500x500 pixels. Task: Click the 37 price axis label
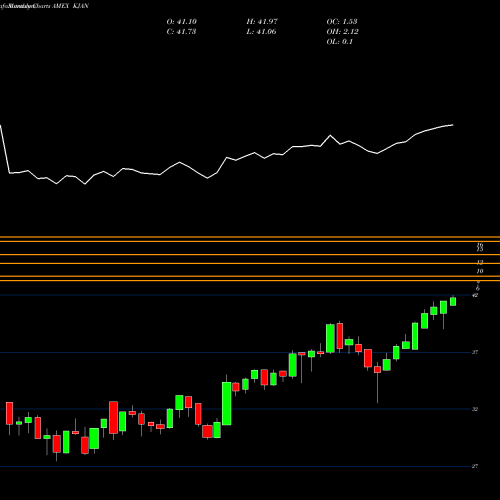point(475,352)
